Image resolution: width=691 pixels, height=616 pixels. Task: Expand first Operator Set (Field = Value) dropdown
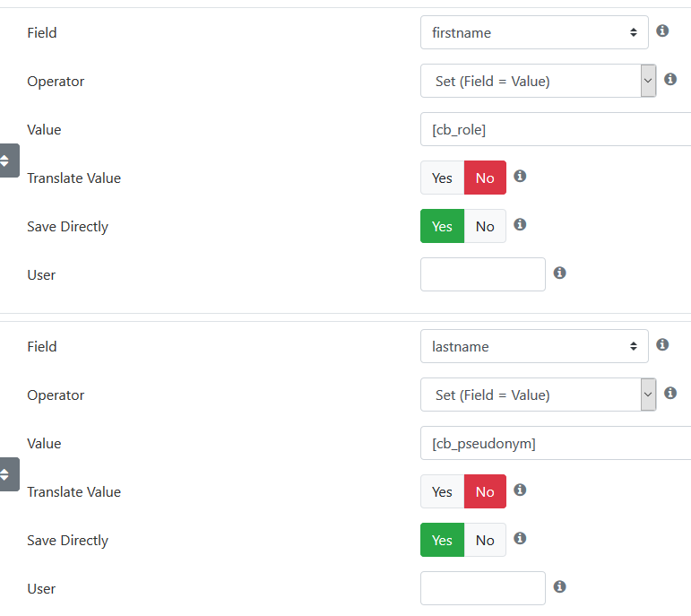pos(538,81)
